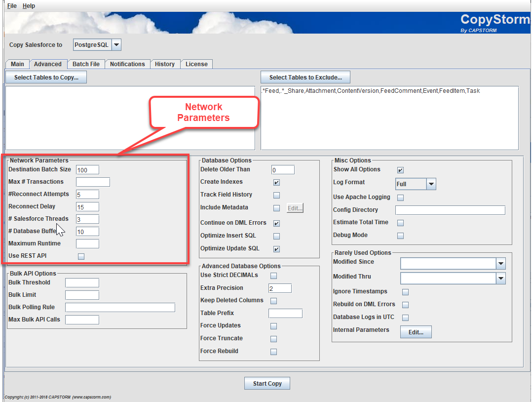Click the Bulk Threshold field
Image resolution: width=532 pixels, height=402 pixels.
tap(82, 283)
